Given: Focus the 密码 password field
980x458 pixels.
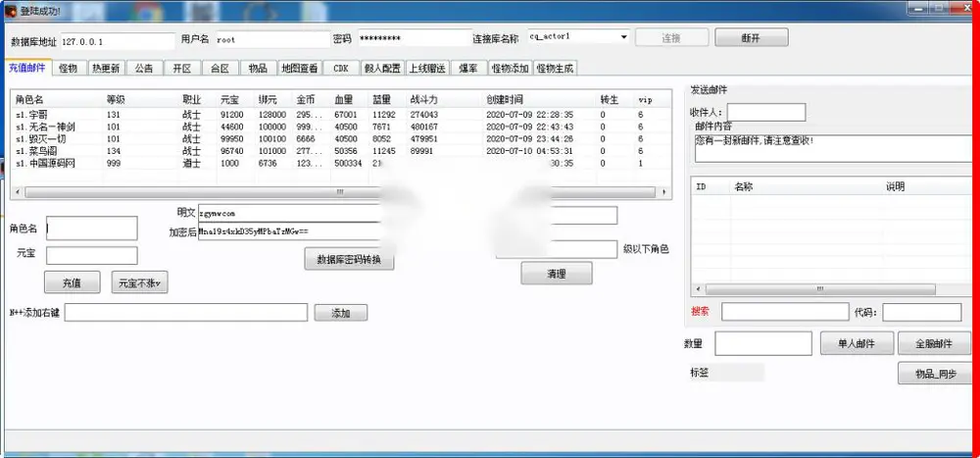Looking at the screenshot, I should tap(415, 39).
